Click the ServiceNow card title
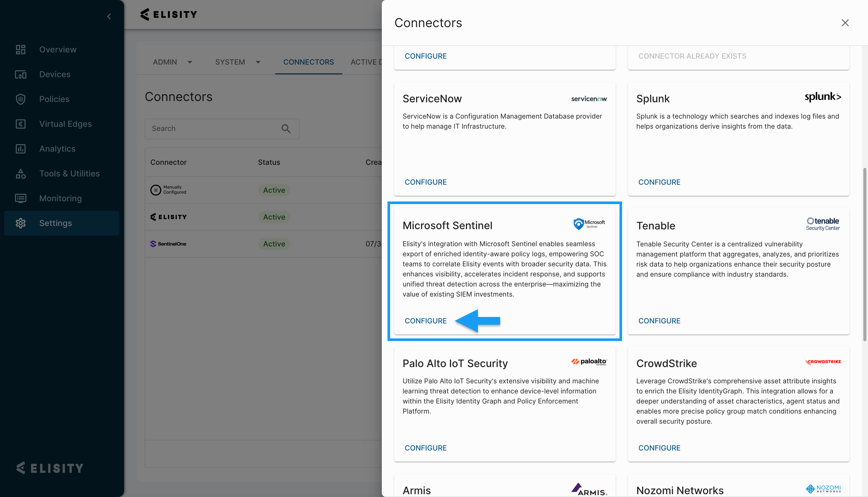The image size is (868, 497). pyautogui.click(x=432, y=99)
